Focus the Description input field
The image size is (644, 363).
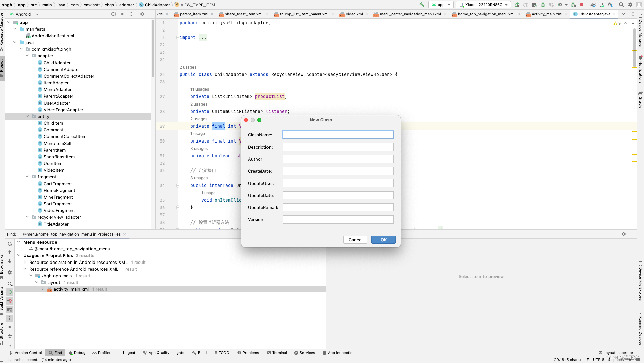[x=338, y=147]
